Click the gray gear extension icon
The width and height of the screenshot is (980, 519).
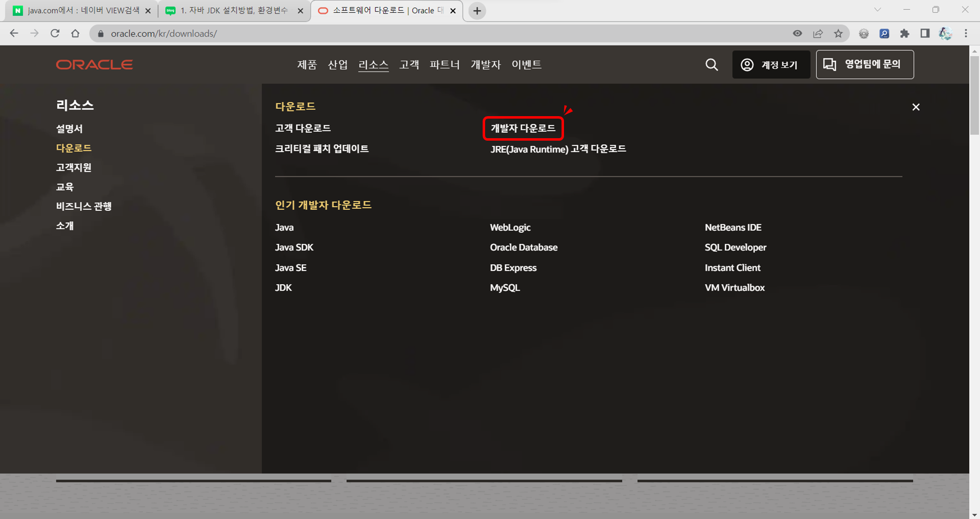[863, 33]
